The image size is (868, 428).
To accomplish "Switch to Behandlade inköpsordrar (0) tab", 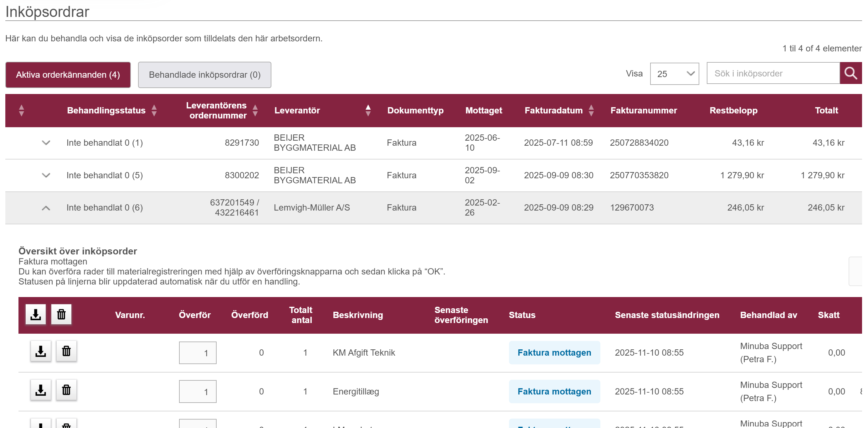I will pos(204,75).
